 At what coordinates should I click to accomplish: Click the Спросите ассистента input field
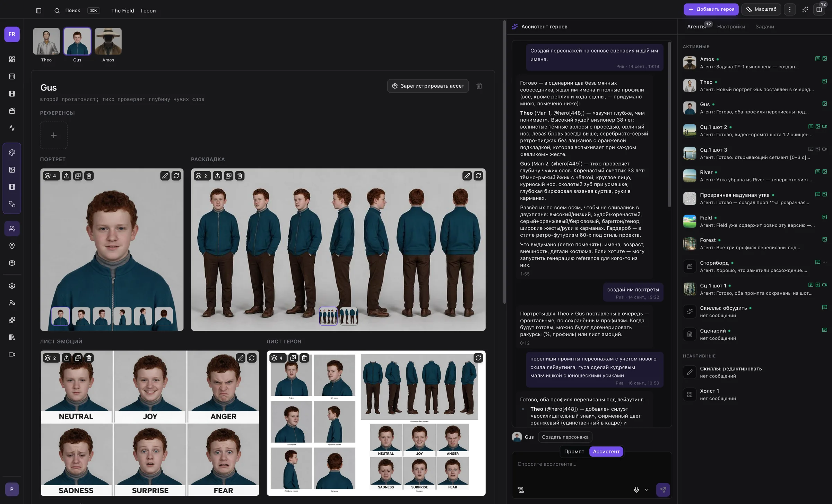tap(592, 464)
